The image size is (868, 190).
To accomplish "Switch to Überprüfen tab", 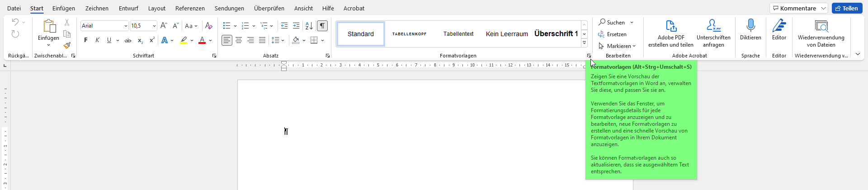I will pyautogui.click(x=269, y=8).
